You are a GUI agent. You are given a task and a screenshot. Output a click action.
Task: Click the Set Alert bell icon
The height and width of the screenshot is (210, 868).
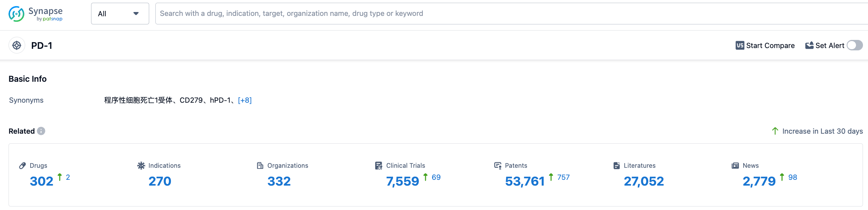pyautogui.click(x=809, y=46)
